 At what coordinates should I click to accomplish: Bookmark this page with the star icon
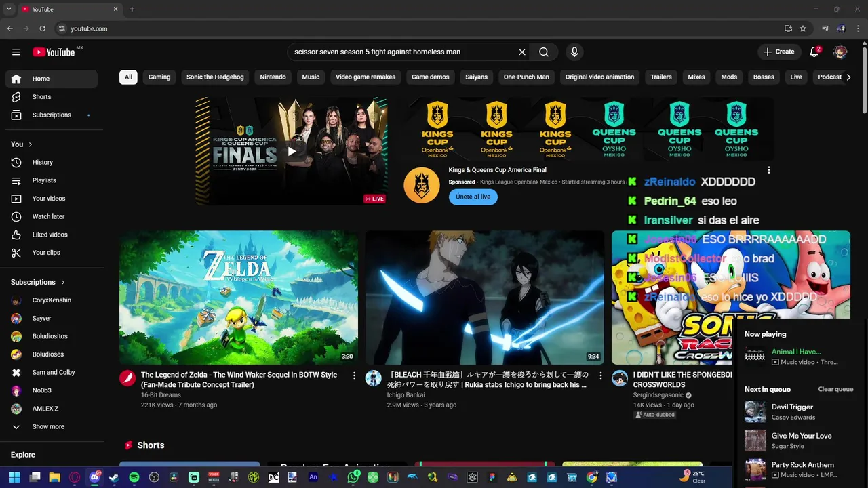coord(803,28)
